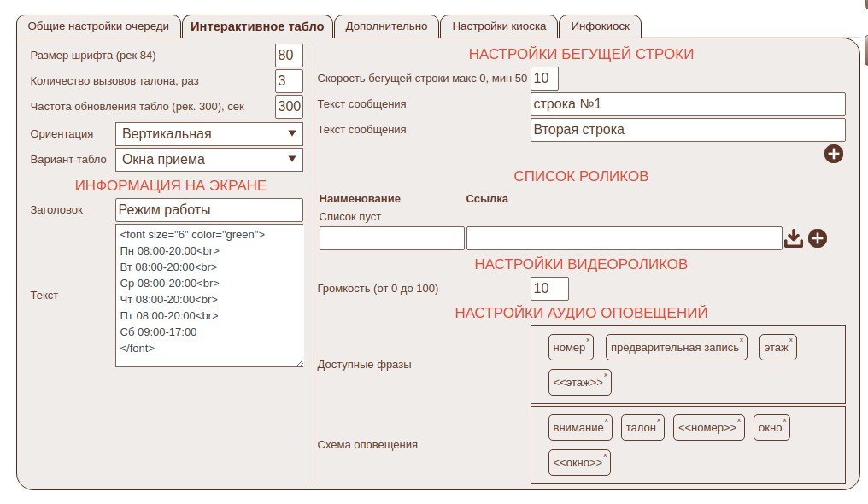
Task: Go to the Настройки киоска tab
Action: pos(499,26)
